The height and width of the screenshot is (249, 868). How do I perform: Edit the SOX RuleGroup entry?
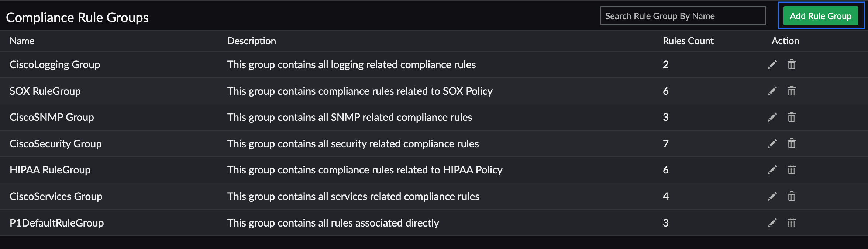(x=772, y=91)
